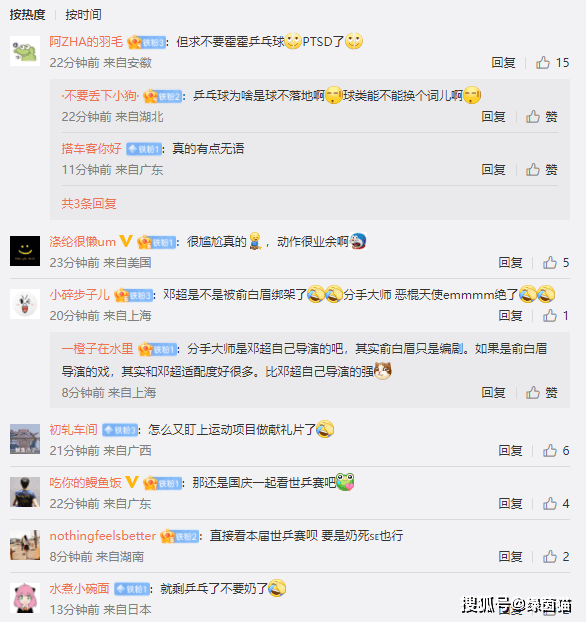Reply to 阿ZHA的羽毛's comment
Image resolution: width=586 pixels, height=622 pixels.
(x=503, y=63)
